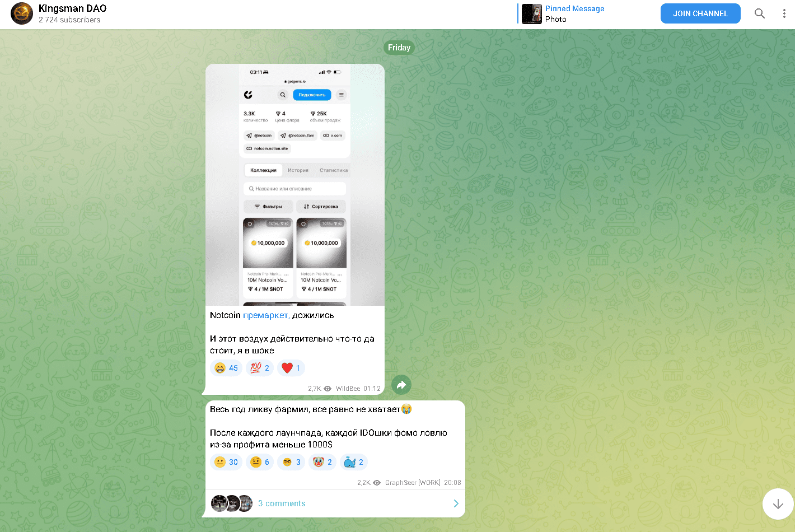The width and height of the screenshot is (795, 532).
Task: Toggle the nerd face reaction with 3
Action: click(x=291, y=462)
